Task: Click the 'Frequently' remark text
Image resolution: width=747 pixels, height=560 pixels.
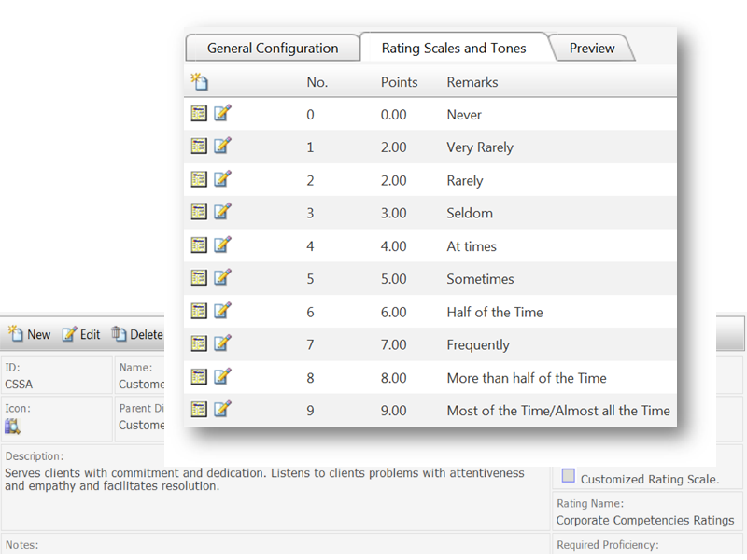Action: click(478, 344)
